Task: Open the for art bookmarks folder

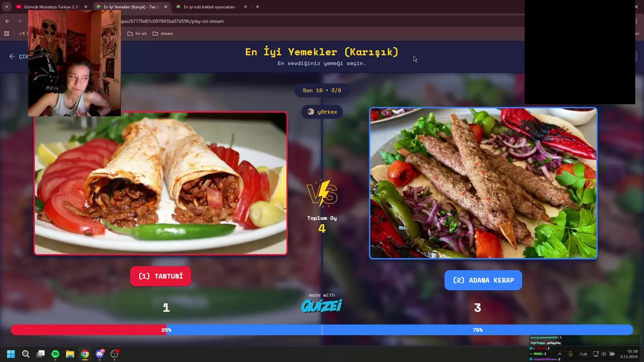Action: (x=137, y=34)
